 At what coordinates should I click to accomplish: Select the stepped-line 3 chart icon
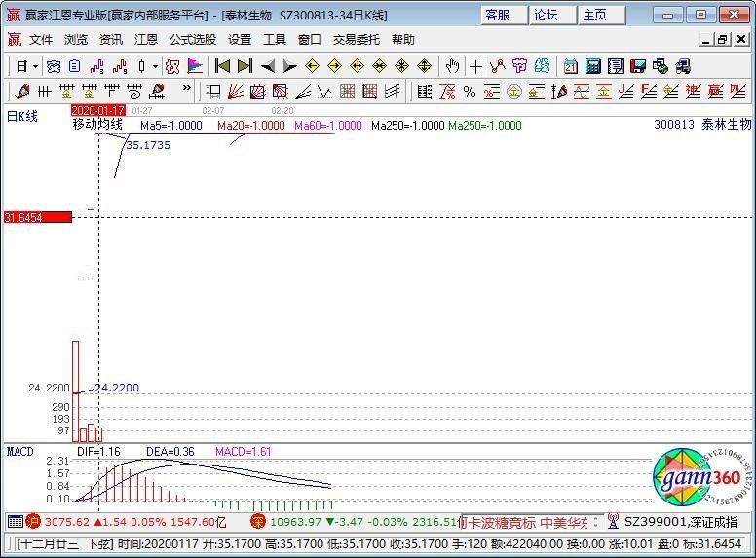point(96,66)
